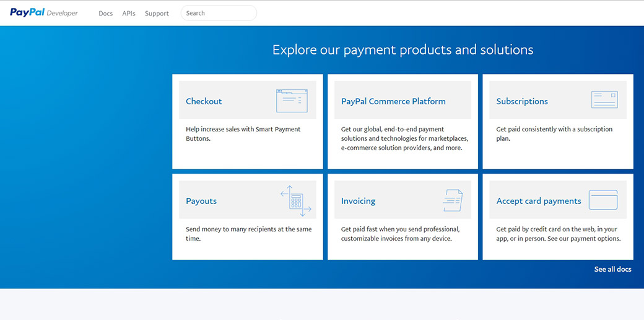Screen dimensions: 644x320
Task: Go to the Support page
Action: pyautogui.click(x=157, y=14)
